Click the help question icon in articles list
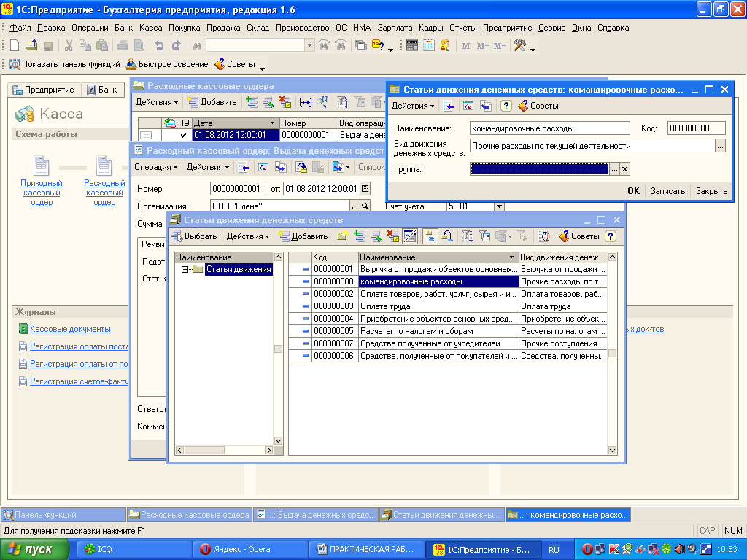The width and height of the screenshot is (747, 560). coord(611,236)
